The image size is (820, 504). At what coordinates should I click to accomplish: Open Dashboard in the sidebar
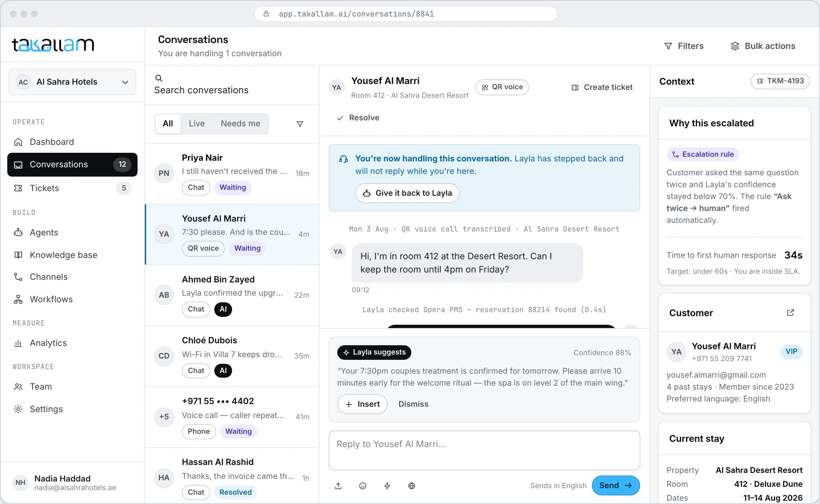[72, 142]
